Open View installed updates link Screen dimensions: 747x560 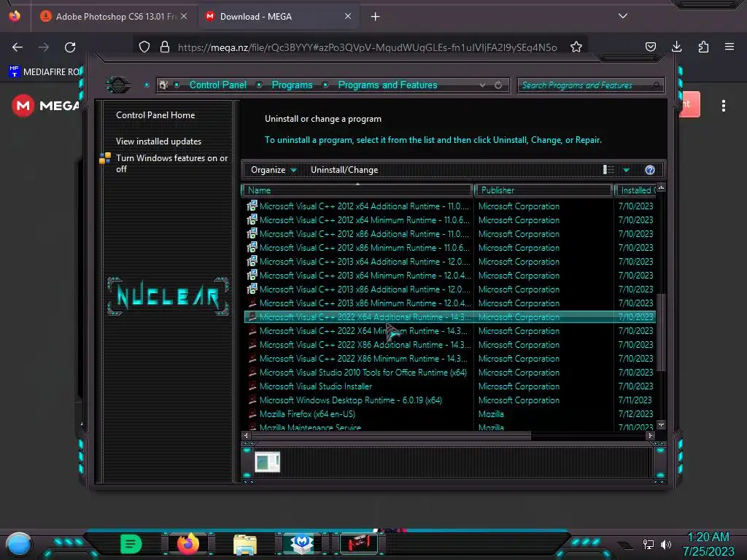[x=158, y=141]
